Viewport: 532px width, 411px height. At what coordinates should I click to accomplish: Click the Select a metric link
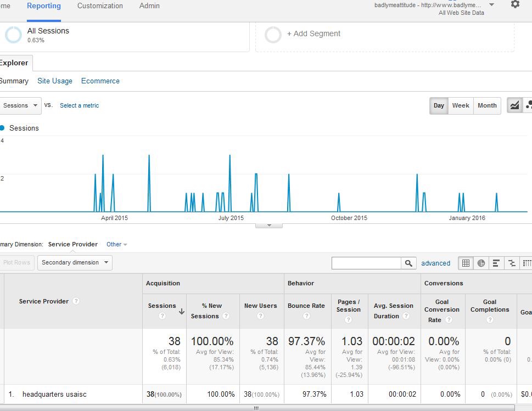point(79,105)
